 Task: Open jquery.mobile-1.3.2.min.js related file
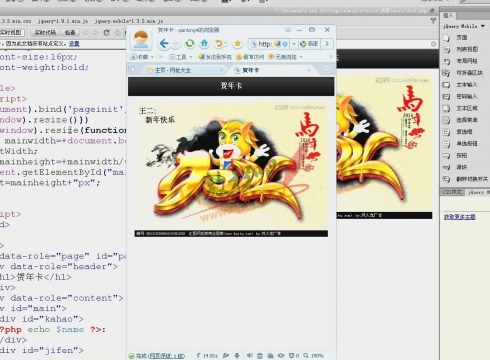click(x=129, y=21)
